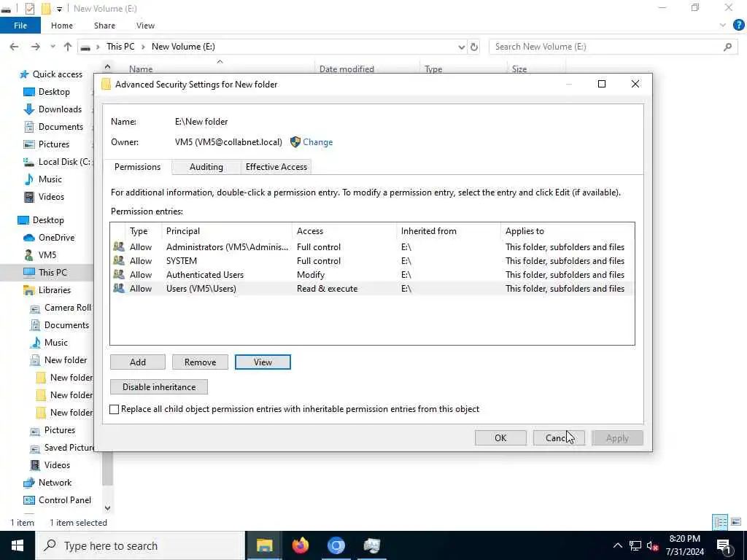Select the SYSTEM principal entry
This screenshot has height=560, width=747.
click(372, 260)
